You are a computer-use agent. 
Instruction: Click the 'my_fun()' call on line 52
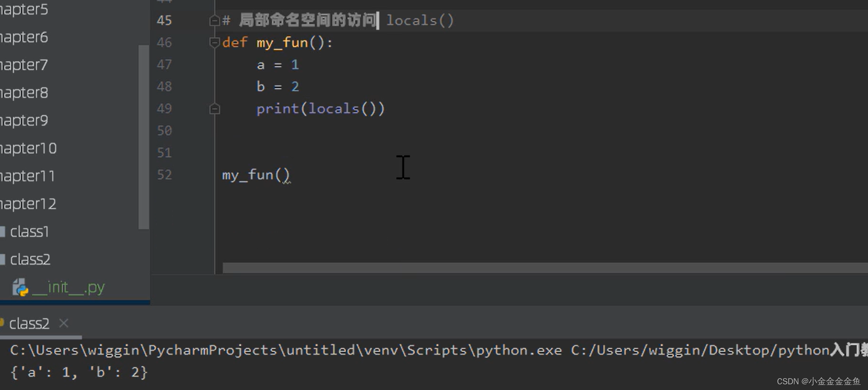(x=256, y=175)
